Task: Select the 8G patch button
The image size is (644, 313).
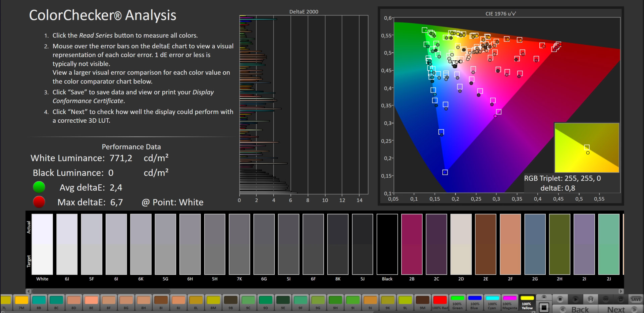Action: point(126,302)
